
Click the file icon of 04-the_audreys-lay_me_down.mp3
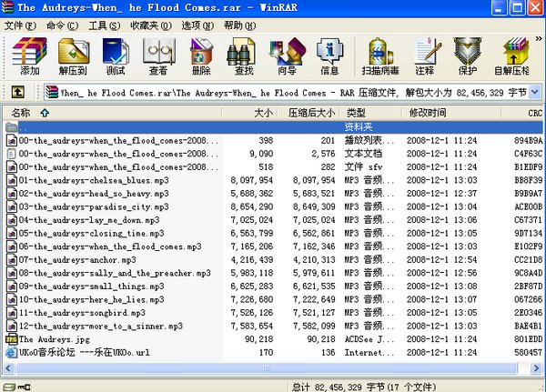[12, 220]
